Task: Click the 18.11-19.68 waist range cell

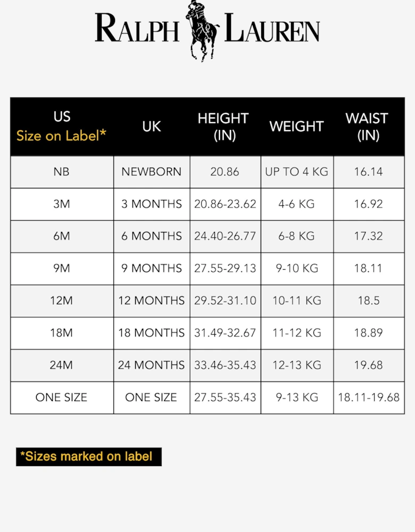Action: pyautogui.click(x=369, y=397)
